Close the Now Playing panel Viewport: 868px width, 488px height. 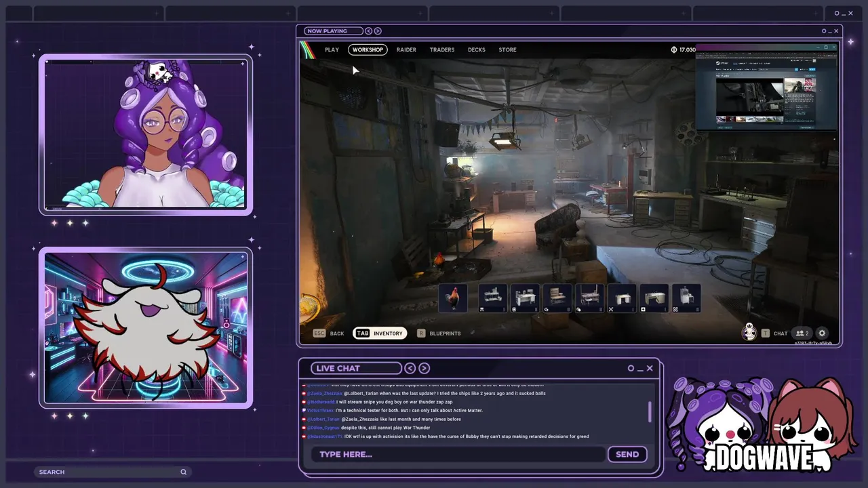click(836, 31)
